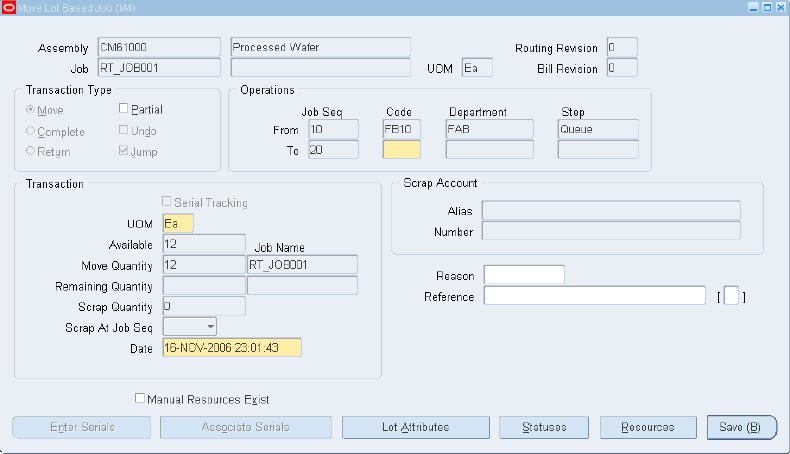
Task: Click the Remaining Quantity field
Action: 204,286
